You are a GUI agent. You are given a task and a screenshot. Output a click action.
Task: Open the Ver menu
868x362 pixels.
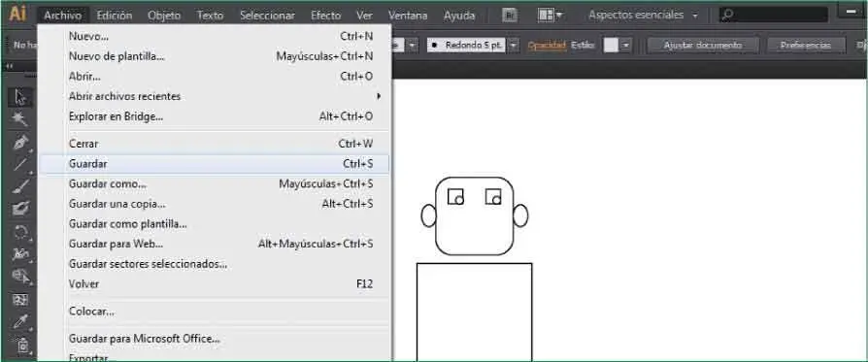click(x=364, y=16)
